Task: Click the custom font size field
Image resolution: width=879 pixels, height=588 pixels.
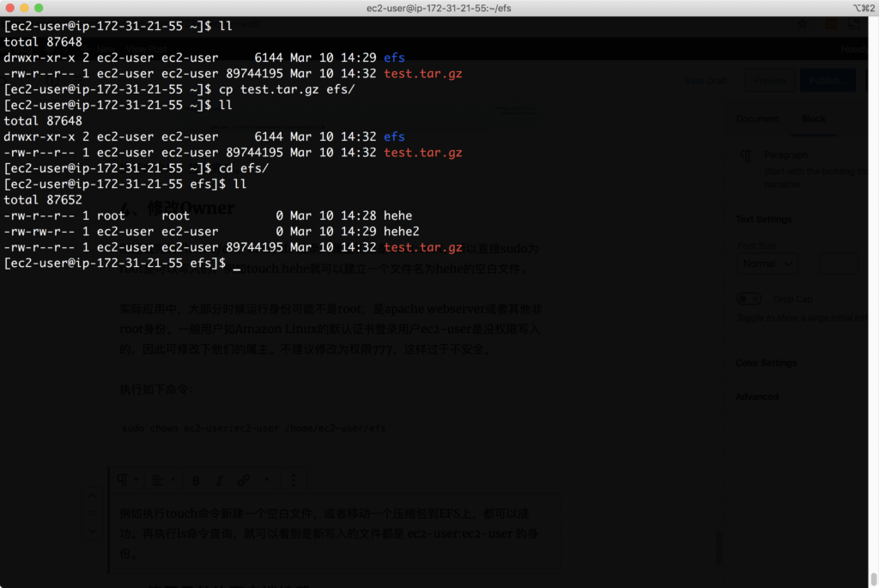Action: [837, 264]
